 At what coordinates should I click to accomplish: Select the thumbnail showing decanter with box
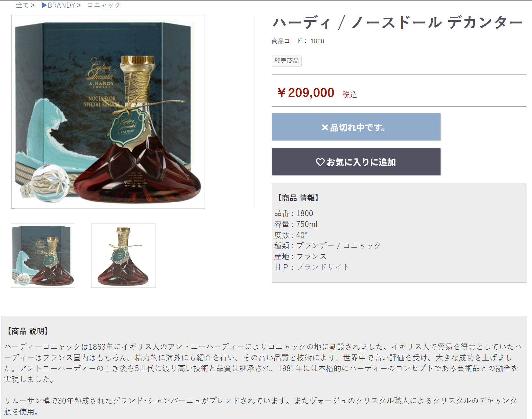pos(43,256)
